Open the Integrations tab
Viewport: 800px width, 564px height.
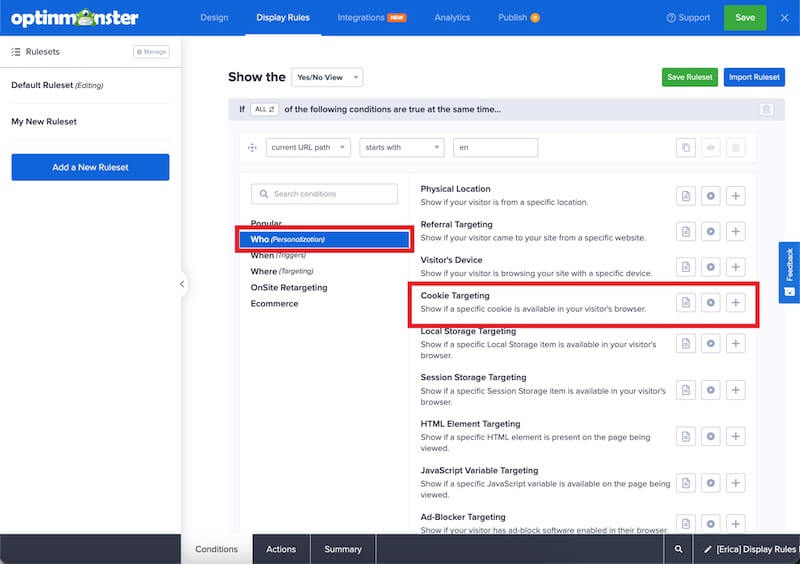371,17
